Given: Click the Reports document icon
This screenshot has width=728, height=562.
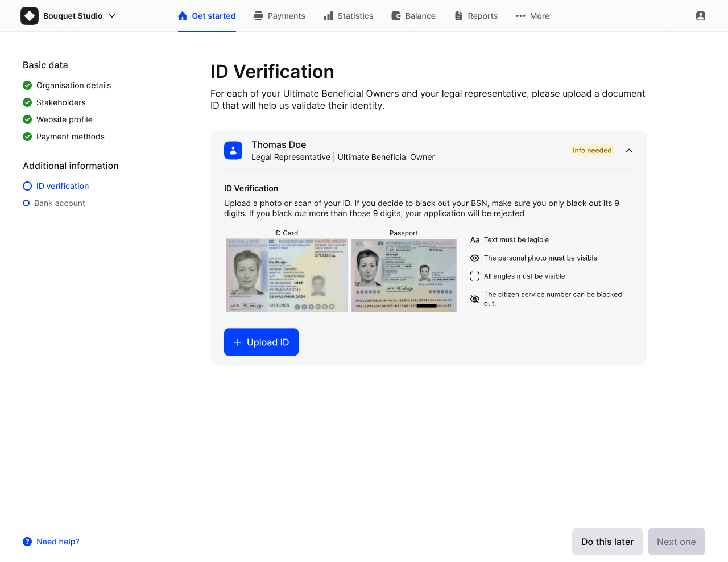Looking at the screenshot, I should click(x=458, y=16).
